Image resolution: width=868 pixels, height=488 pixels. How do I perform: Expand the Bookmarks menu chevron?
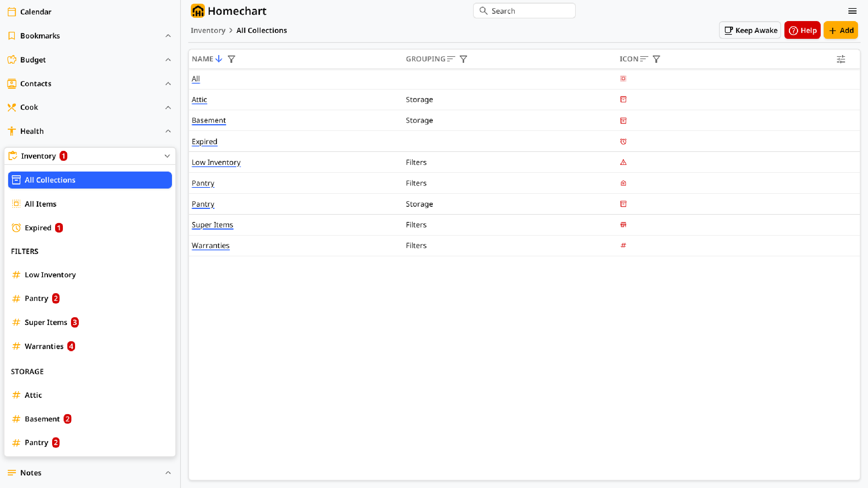(168, 36)
